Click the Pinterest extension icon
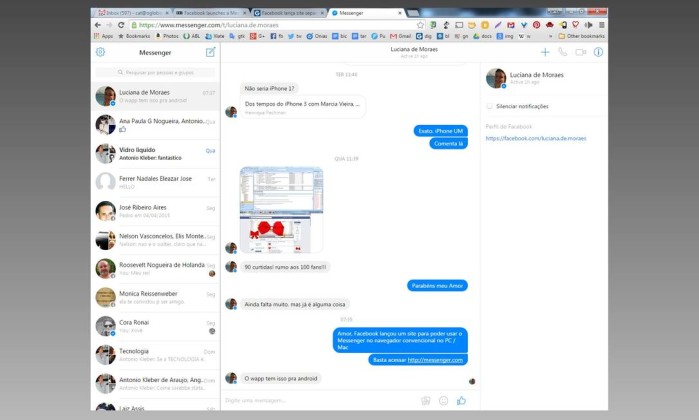This screenshot has height=420, width=699. point(536,25)
